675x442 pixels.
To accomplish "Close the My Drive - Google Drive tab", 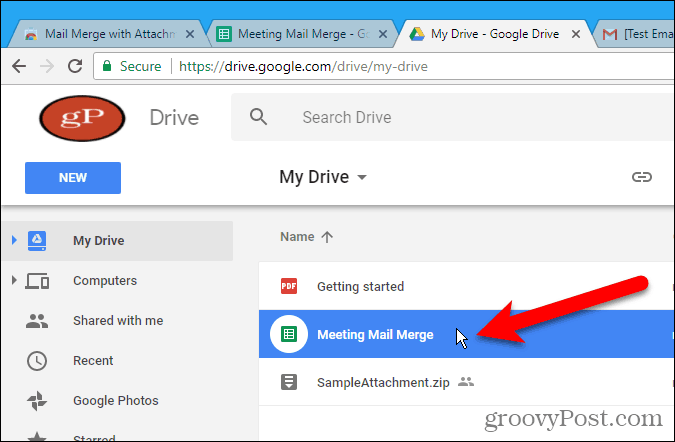I will (x=576, y=34).
